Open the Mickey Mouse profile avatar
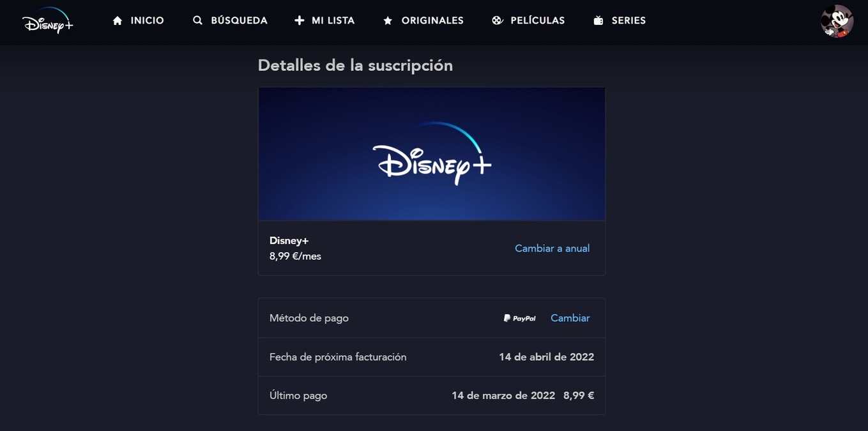Viewport: 868px width, 431px height. [x=837, y=21]
